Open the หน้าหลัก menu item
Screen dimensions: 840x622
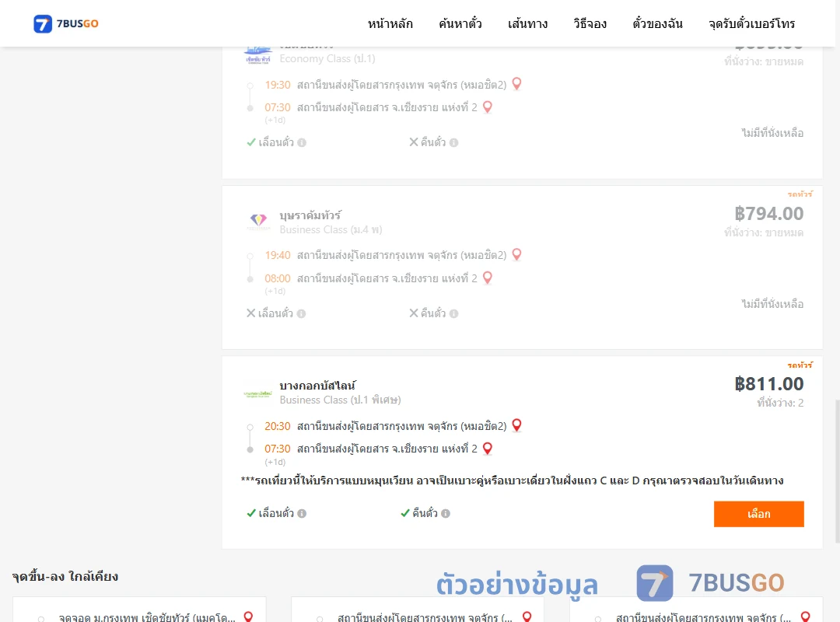390,23
